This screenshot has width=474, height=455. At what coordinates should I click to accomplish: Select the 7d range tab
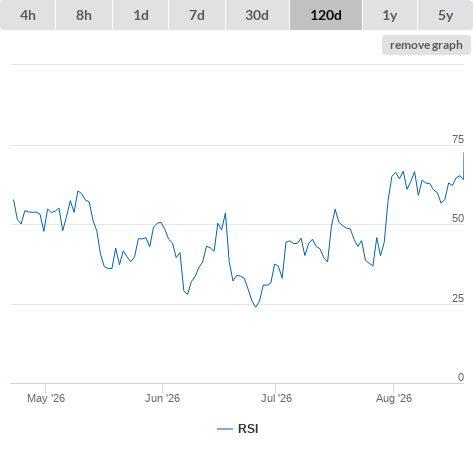click(197, 15)
